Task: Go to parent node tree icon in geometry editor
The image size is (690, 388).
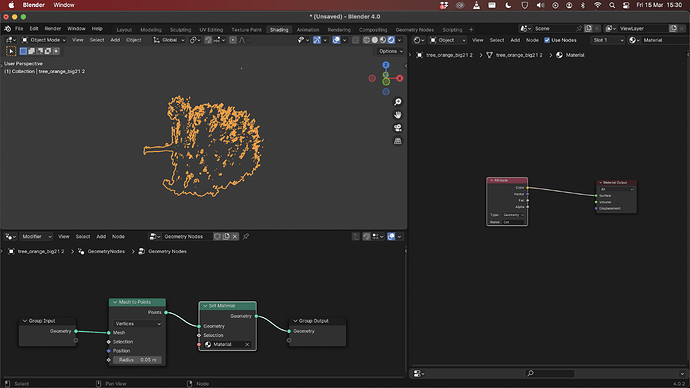Action: (x=356, y=237)
